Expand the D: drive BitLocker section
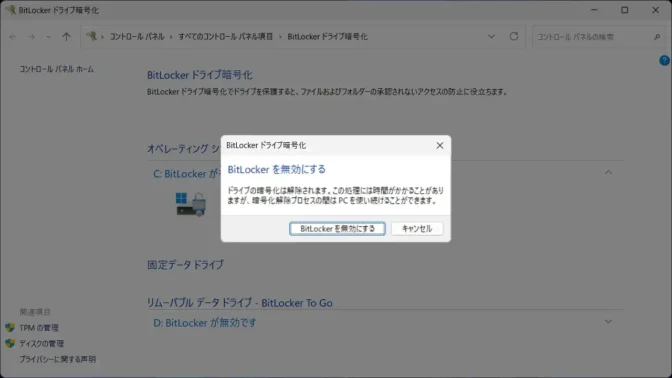 coord(608,321)
